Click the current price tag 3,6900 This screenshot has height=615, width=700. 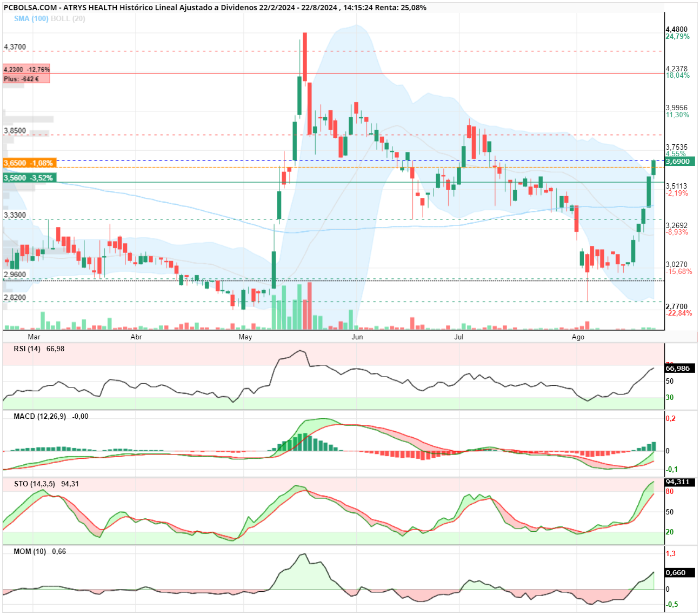tap(679, 162)
